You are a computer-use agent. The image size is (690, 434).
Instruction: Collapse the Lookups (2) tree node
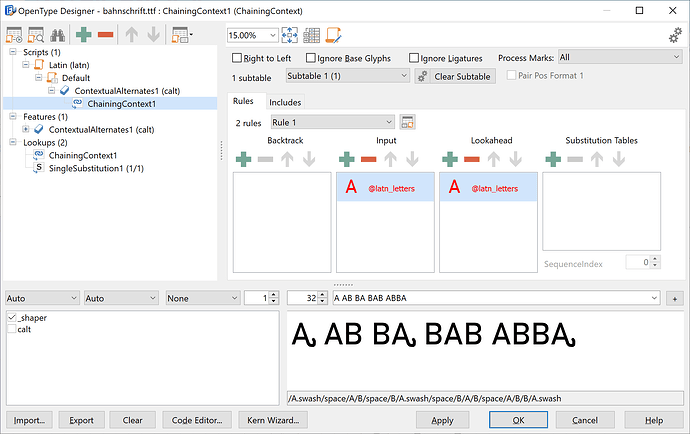pyautogui.click(x=13, y=142)
